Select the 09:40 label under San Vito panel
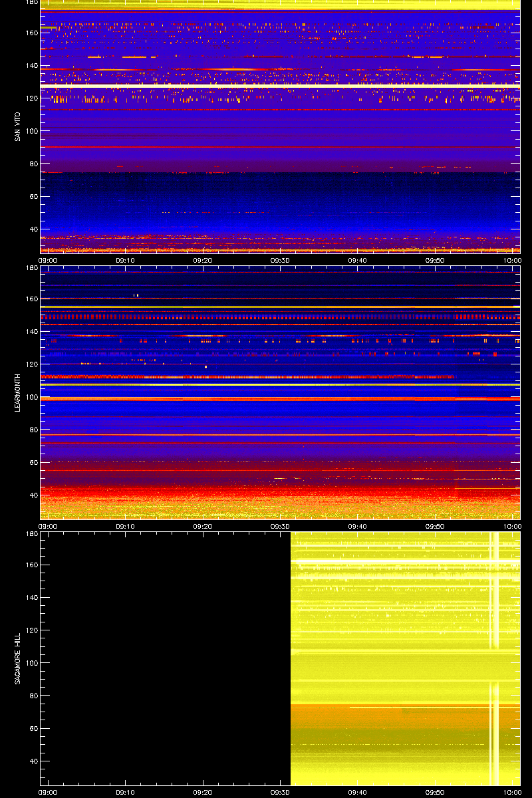 pyautogui.click(x=358, y=261)
